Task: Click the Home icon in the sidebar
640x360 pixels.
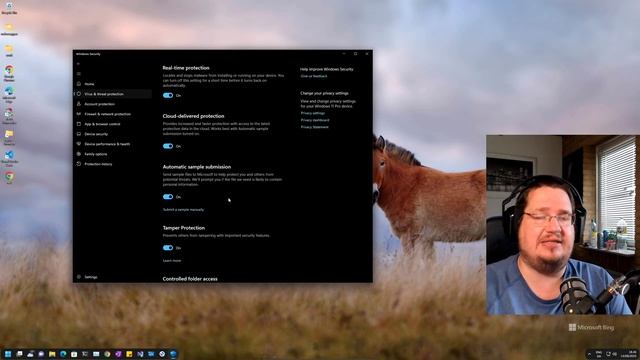Action: pos(79,84)
